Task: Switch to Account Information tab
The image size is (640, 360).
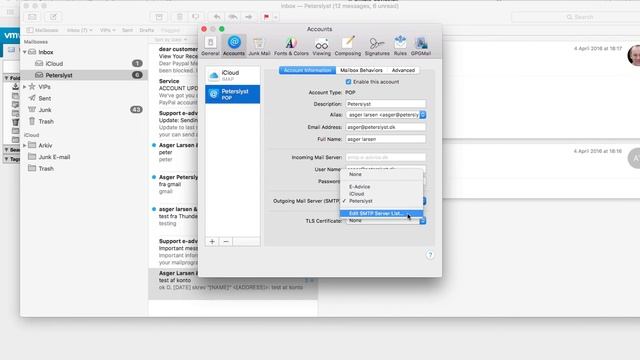Action: 307,70
